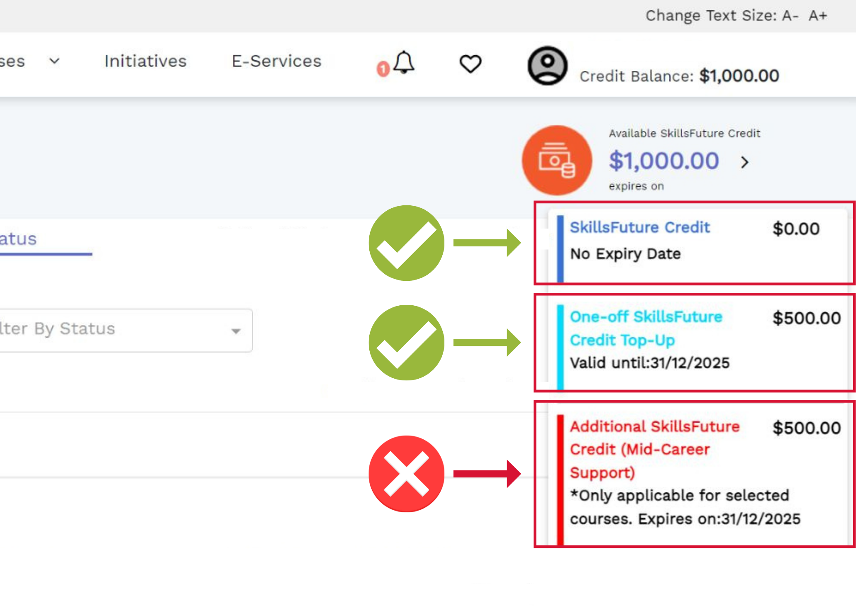The image size is (856, 616).
Task: Open the Initiatives menu item
Action: (145, 61)
